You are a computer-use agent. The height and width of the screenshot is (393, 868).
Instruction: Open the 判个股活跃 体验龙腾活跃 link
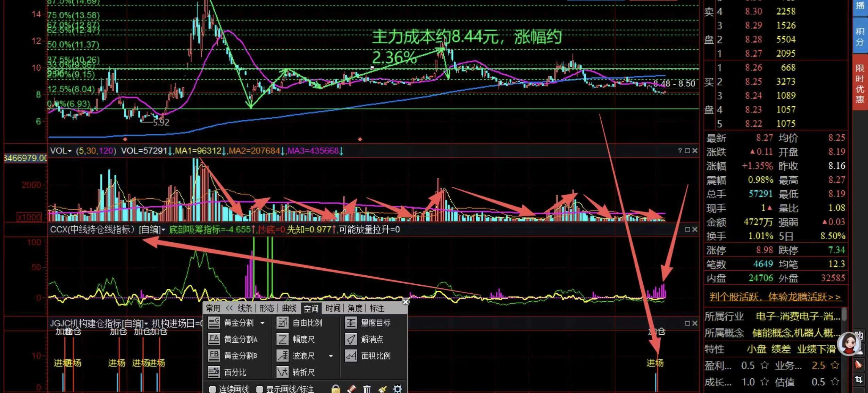(x=775, y=297)
